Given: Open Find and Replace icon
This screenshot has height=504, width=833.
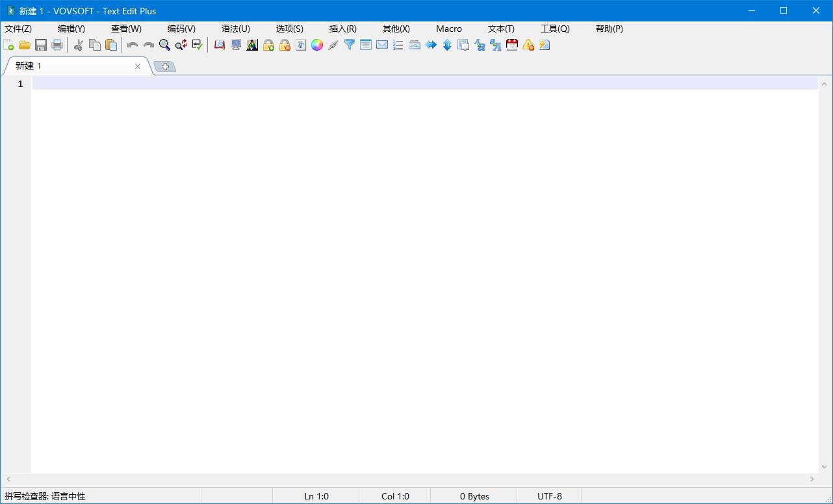Looking at the screenshot, I should coord(181,45).
